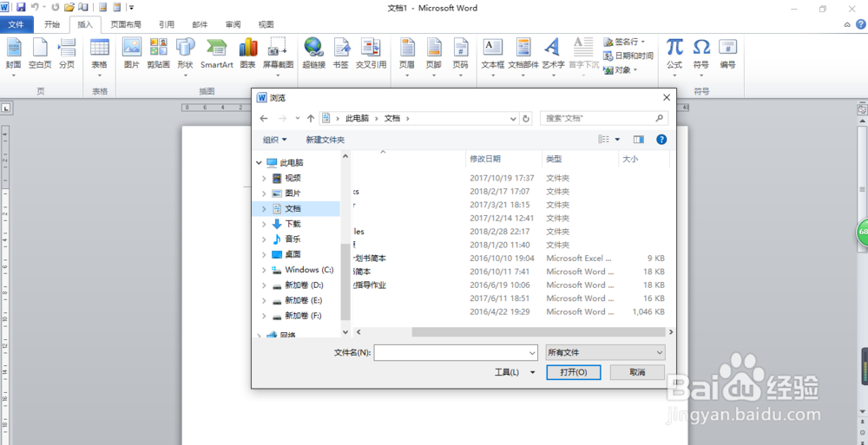Click the horizontal scrollbar in file list
868x445 pixels.
point(537,332)
